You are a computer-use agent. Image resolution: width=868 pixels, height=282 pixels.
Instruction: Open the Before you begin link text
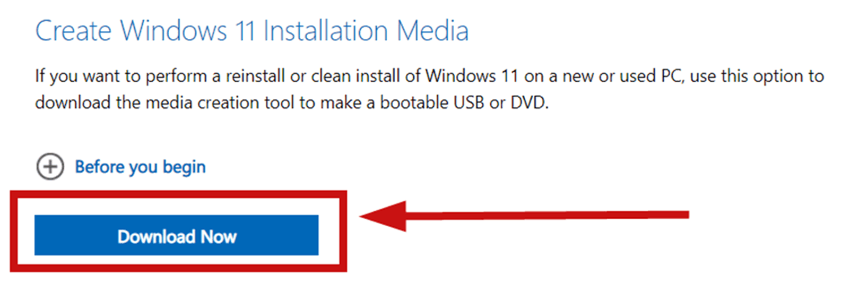(140, 167)
